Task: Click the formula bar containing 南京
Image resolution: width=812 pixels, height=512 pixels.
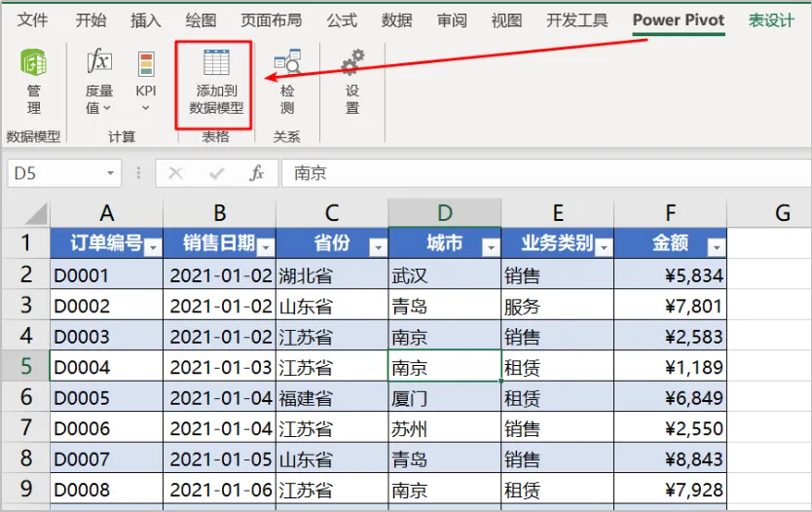Action: (546, 173)
